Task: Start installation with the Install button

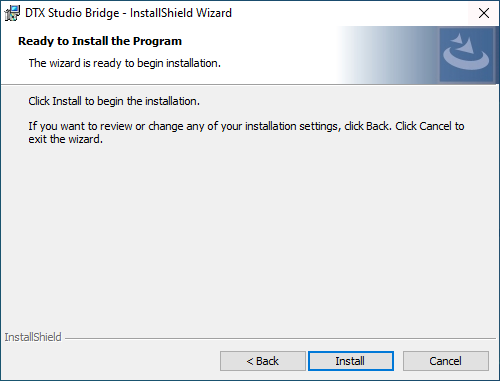Action: [x=351, y=361]
